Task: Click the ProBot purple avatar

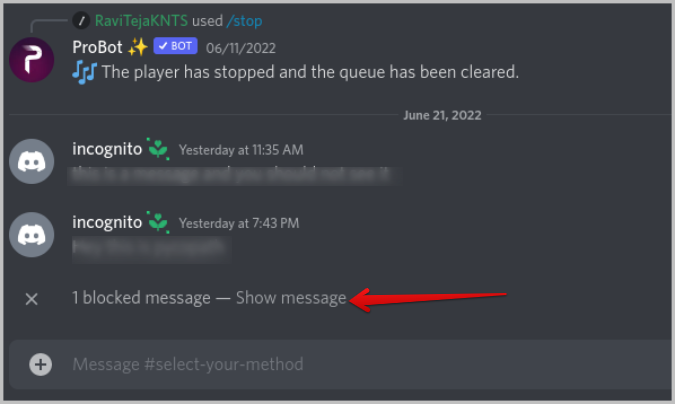Action: pos(31,59)
